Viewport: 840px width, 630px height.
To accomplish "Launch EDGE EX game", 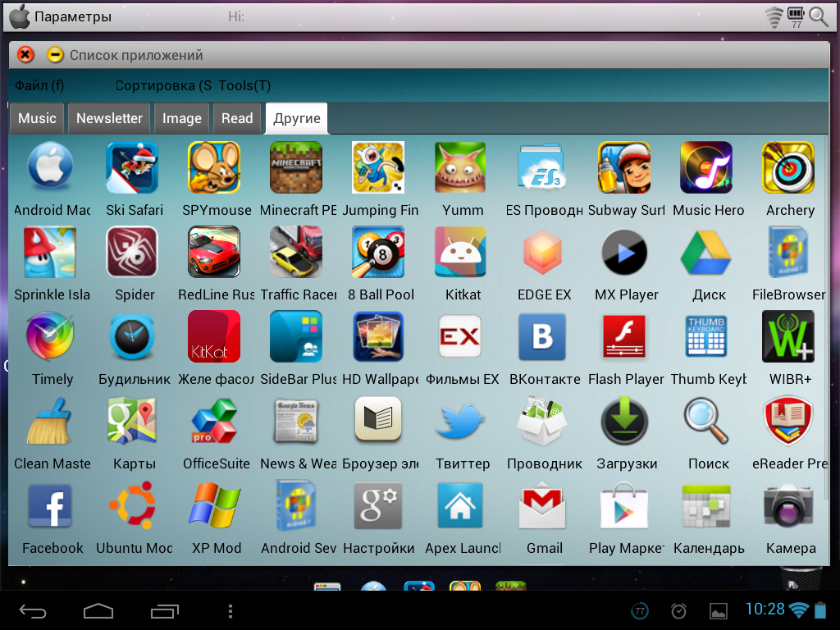I will point(542,251).
